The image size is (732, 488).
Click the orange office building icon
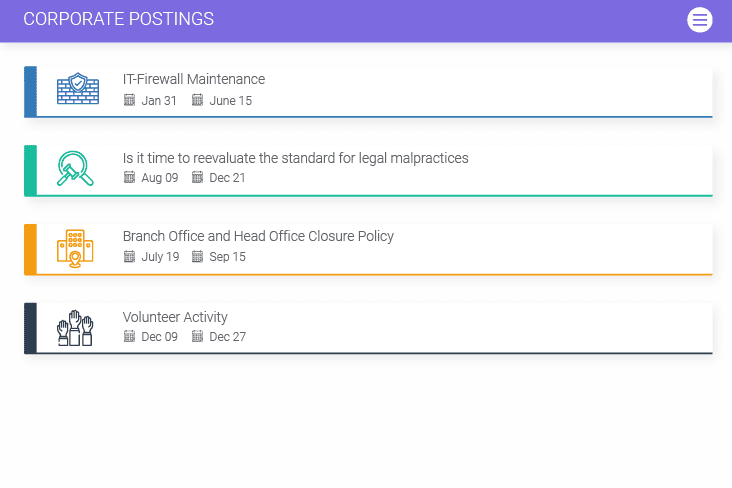[x=75, y=248]
